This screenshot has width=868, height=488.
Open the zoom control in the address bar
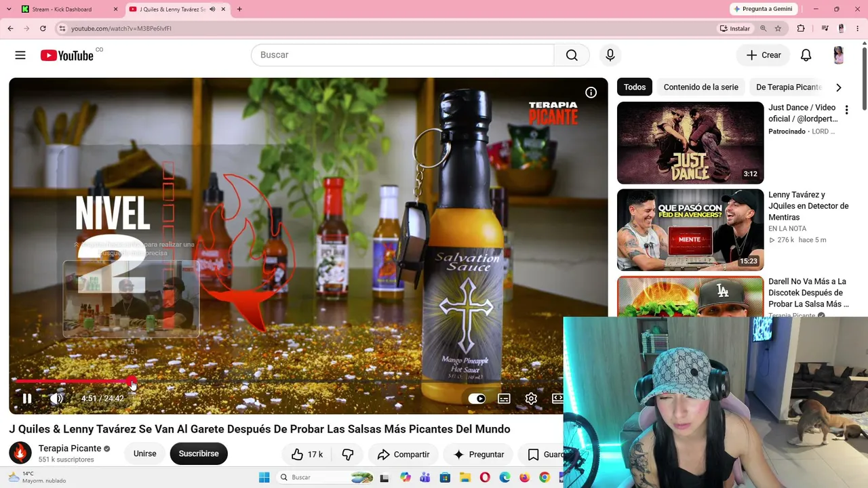[764, 28]
